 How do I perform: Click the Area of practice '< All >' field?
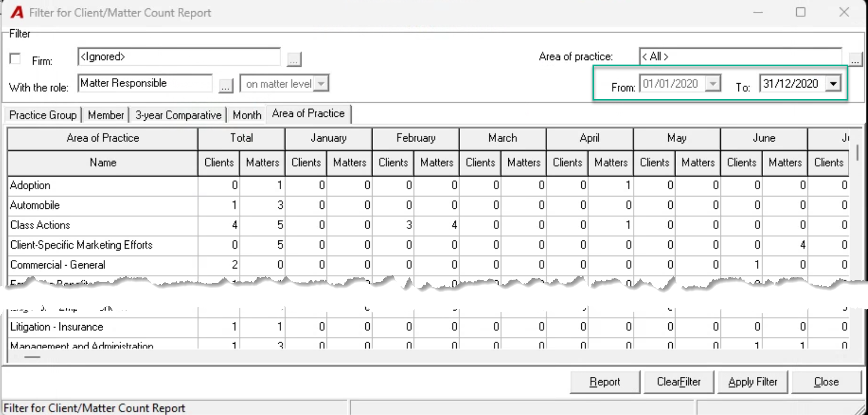(x=741, y=57)
